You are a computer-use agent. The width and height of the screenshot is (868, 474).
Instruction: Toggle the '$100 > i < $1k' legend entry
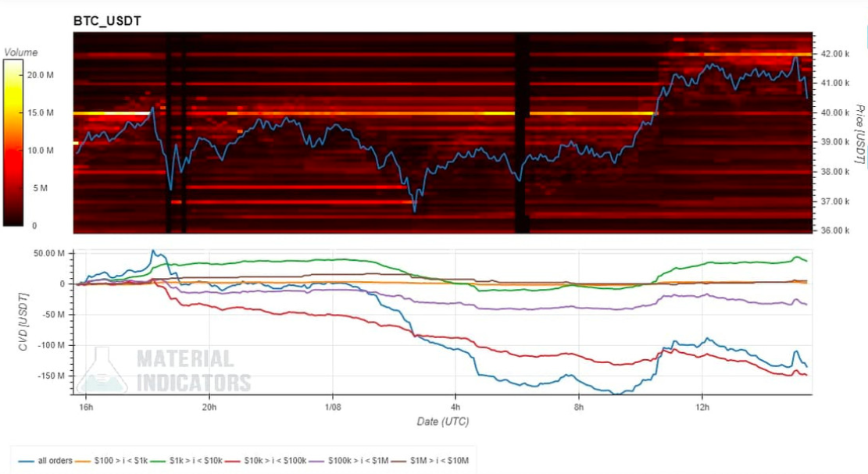(x=111, y=460)
